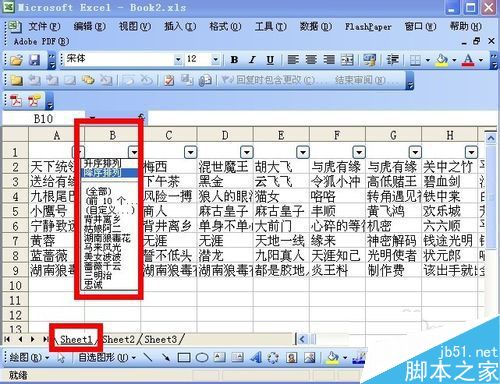Click the Borders icon
This screenshot has height=384, width=500.
415,60
